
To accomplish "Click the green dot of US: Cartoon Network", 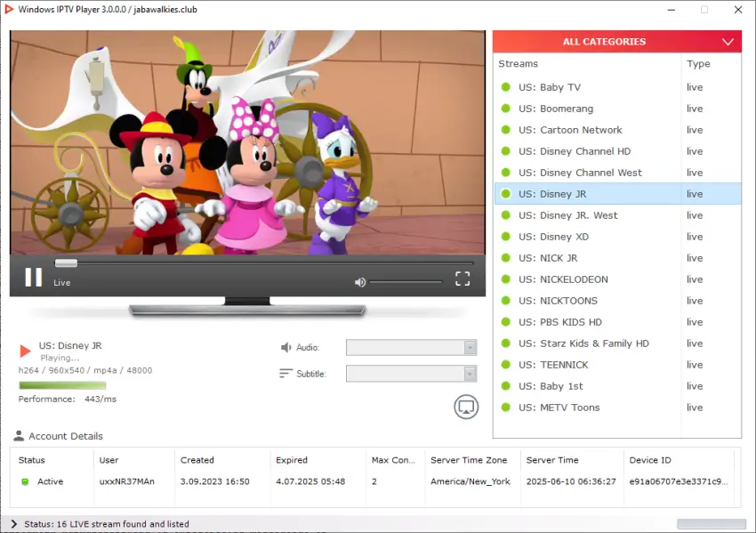I will tap(506, 129).
